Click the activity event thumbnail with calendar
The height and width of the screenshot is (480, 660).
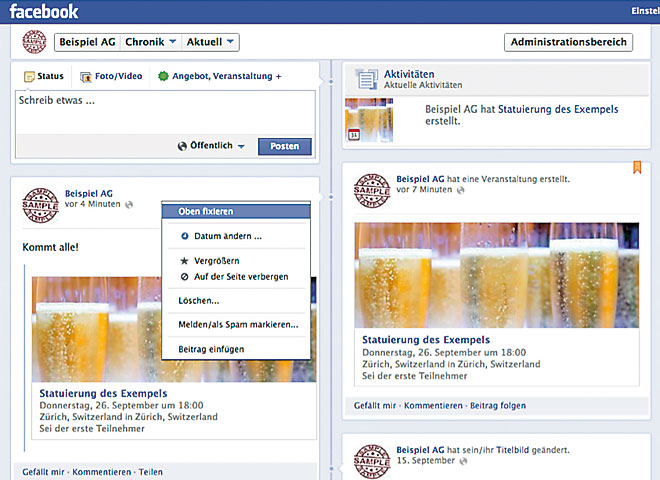369,120
